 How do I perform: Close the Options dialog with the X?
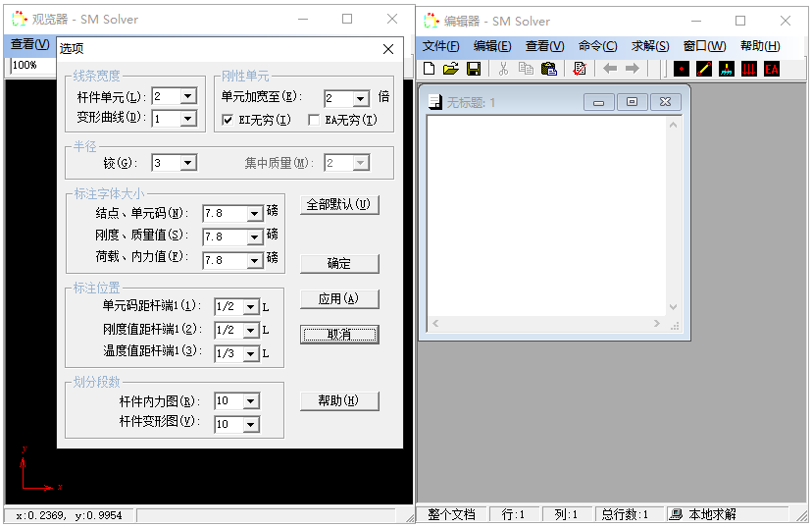pos(388,49)
